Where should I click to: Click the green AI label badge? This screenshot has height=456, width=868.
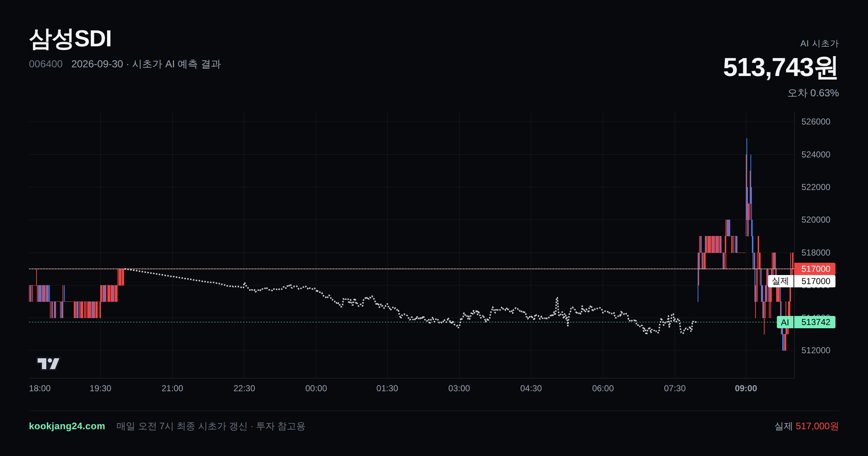785,322
